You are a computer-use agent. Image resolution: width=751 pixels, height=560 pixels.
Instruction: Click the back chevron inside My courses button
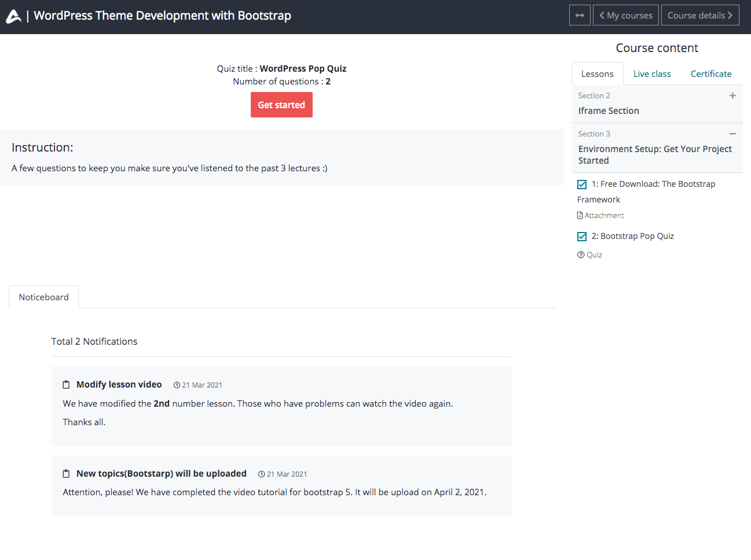tap(603, 15)
